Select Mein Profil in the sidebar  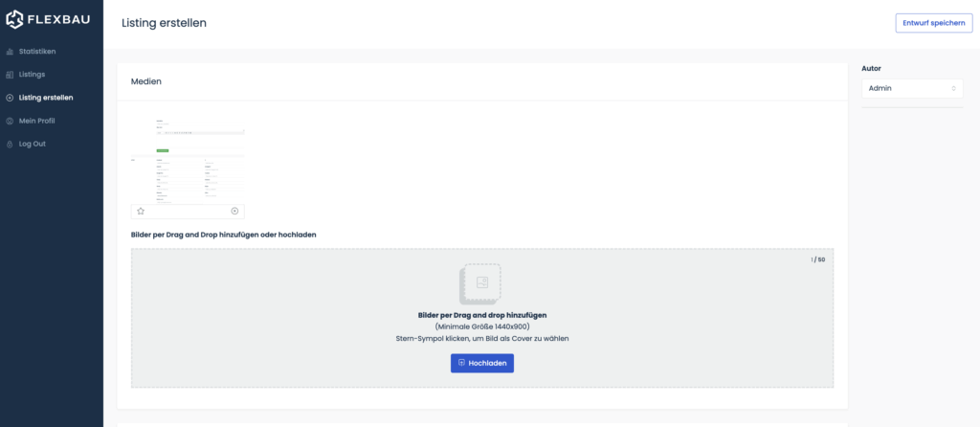click(x=36, y=121)
